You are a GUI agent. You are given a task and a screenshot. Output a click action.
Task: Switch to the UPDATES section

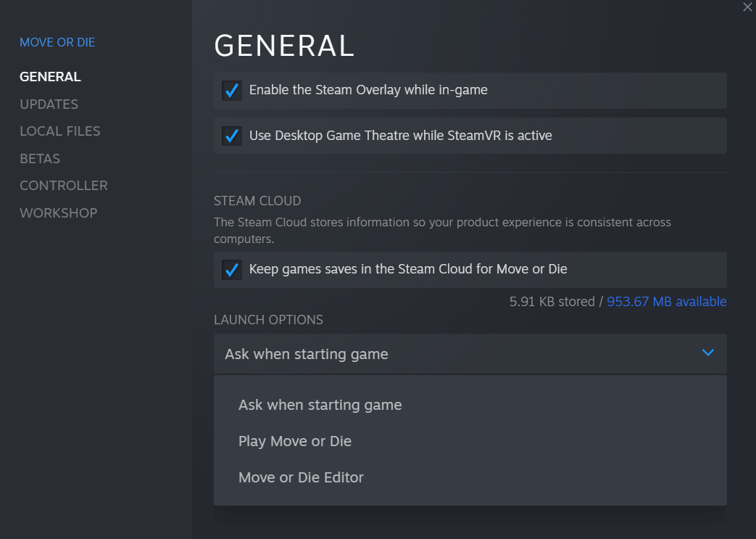[49, 104]
